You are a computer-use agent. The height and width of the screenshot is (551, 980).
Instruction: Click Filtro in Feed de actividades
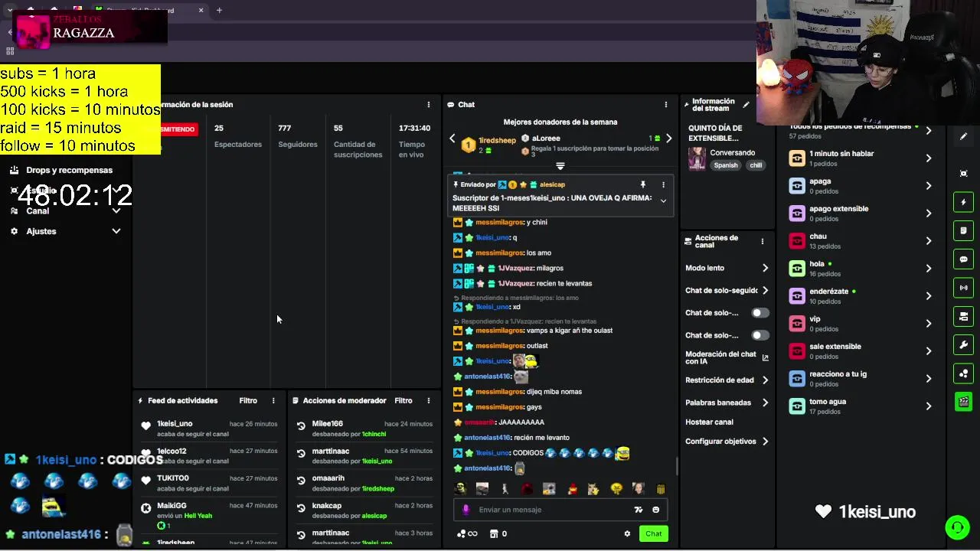click(248, 401)
